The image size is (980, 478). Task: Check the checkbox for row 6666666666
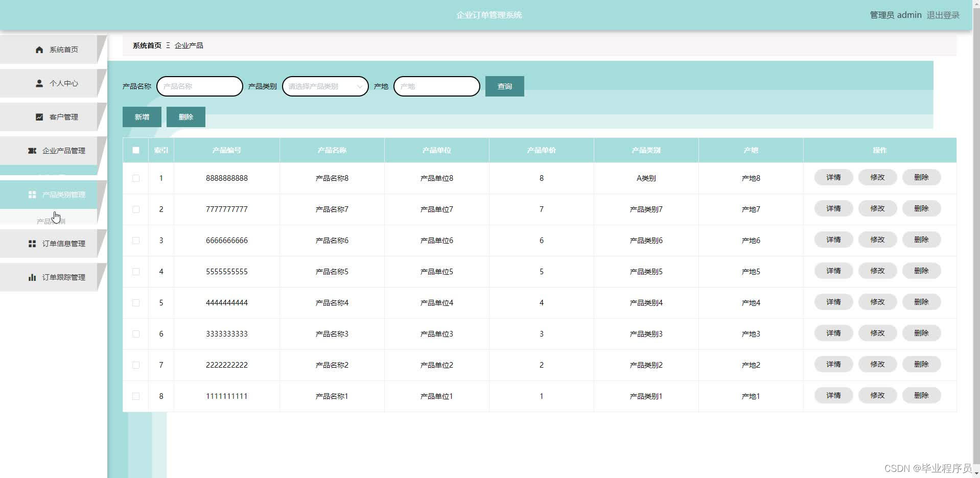click(x=136, y=241)
